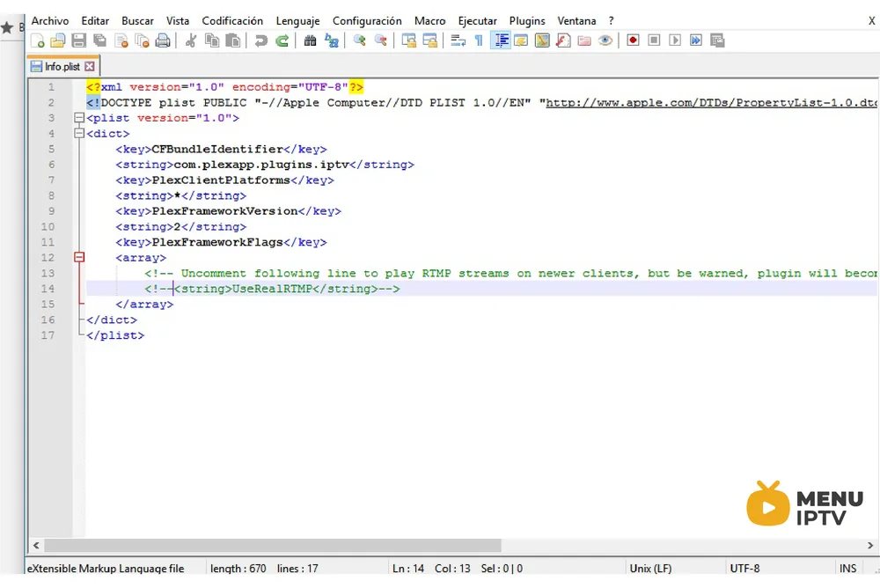Click the scroll right arrow at bottom
Viewport: 880px width, 588px height.
[870, 546]
